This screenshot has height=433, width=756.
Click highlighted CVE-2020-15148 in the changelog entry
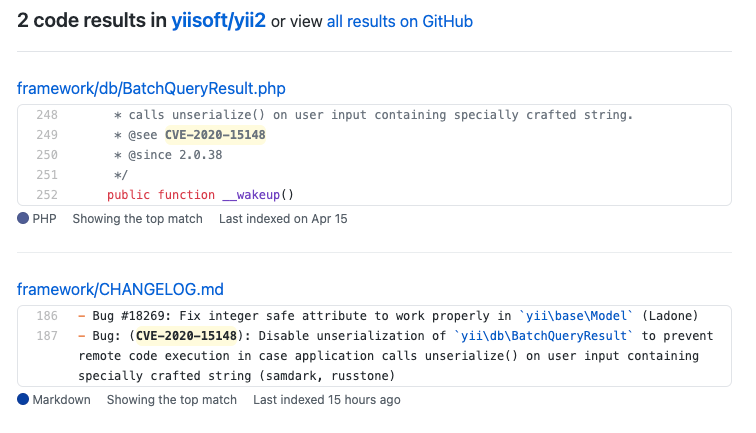click(x=186, y=336)
